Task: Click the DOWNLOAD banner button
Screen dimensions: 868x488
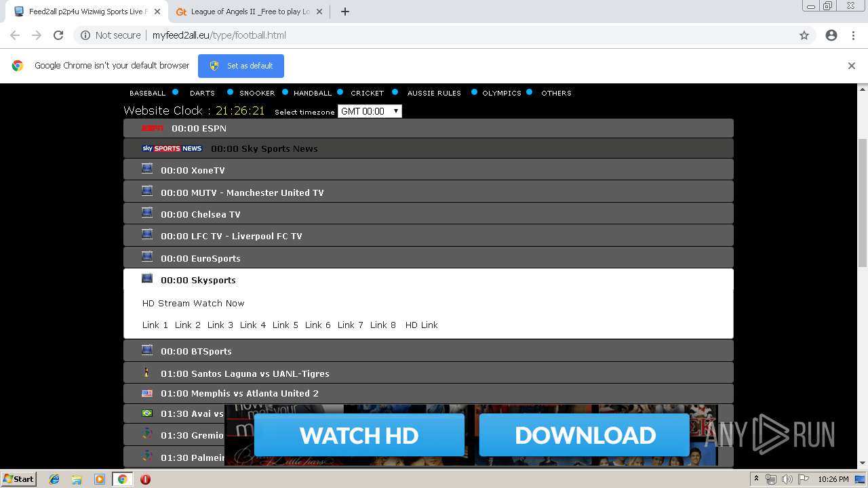Action: (x=585, y=435)
